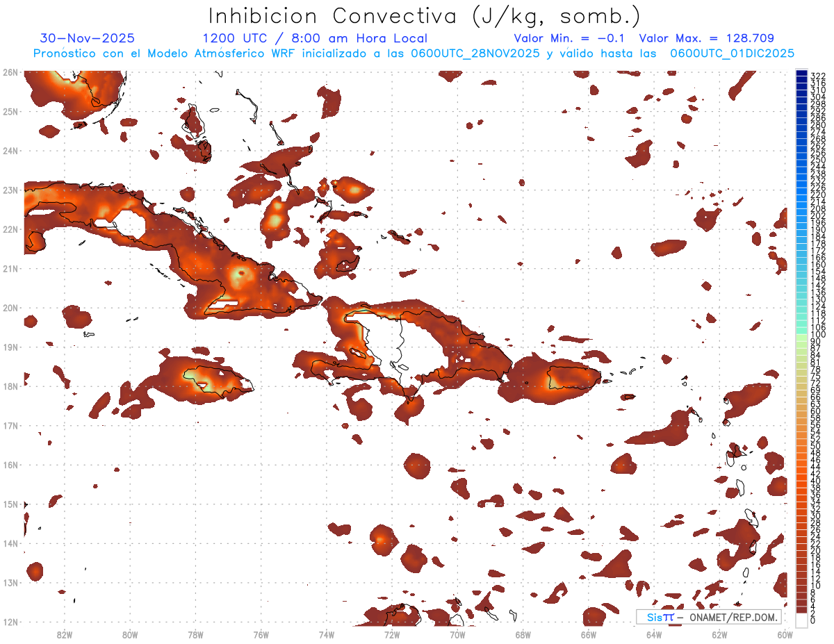Screen dimensions: 834x644
Task: Click the Jamaica island outline on the map
Action: (218, 381)
